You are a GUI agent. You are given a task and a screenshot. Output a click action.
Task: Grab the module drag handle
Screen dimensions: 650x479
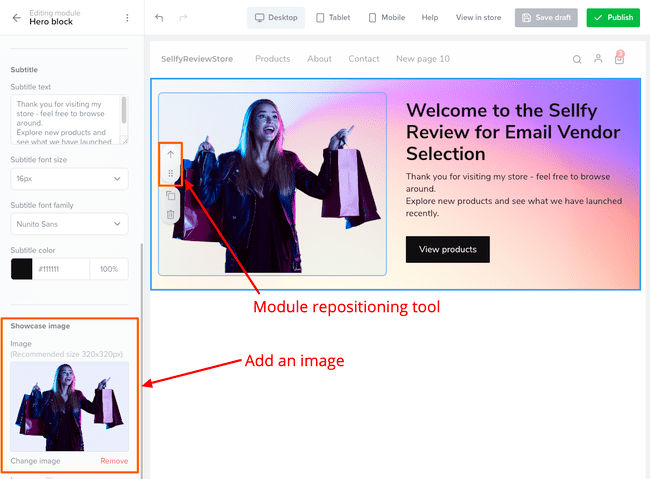[x=170, y=173]
